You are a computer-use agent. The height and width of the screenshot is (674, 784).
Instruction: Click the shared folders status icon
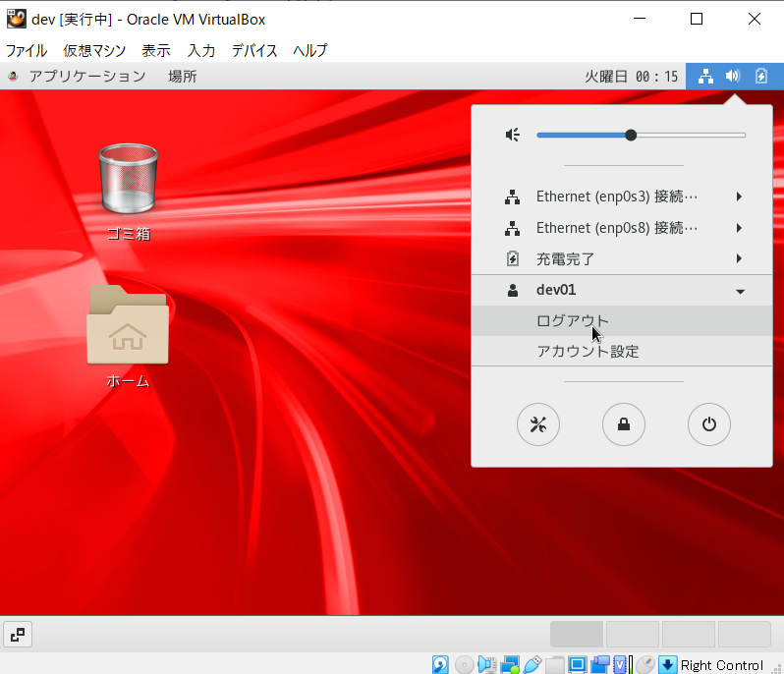pyautogui.click(x=555, y=665)
